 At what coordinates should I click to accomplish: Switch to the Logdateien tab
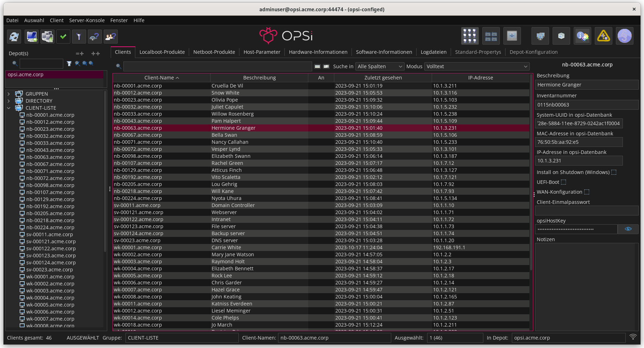[x=433, y=52]
